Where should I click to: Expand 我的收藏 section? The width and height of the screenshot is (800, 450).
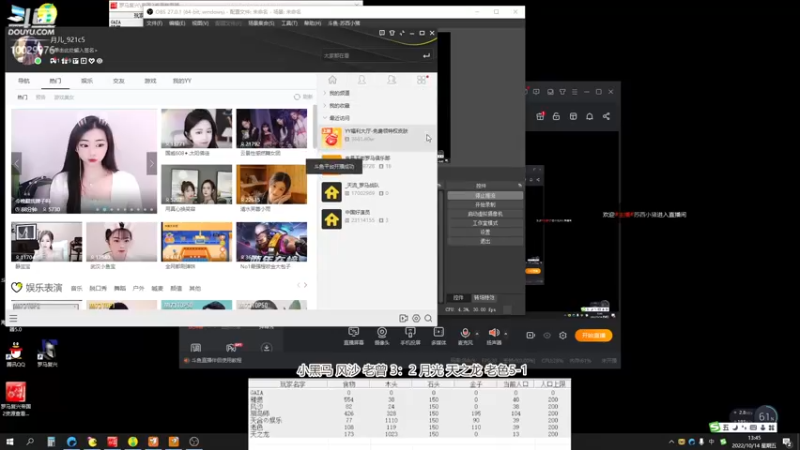[338, 106]
